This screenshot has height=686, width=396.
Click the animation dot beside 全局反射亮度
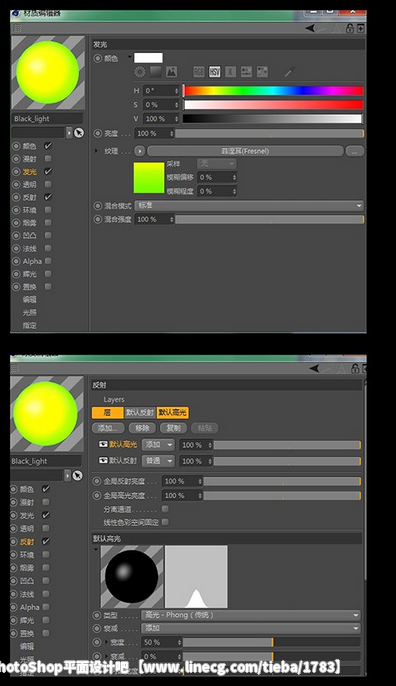coord(97,481)
